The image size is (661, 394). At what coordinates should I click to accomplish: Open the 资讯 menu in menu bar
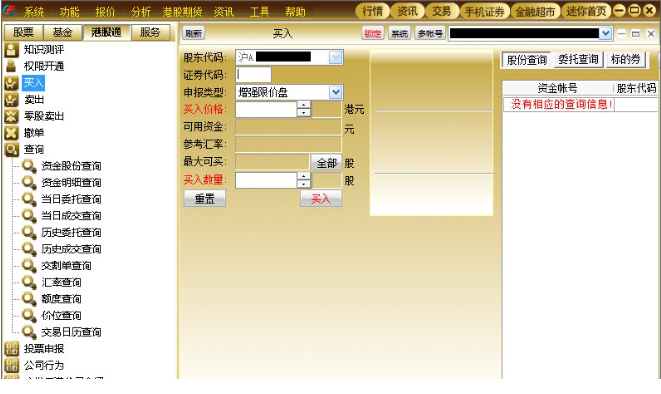223,12
